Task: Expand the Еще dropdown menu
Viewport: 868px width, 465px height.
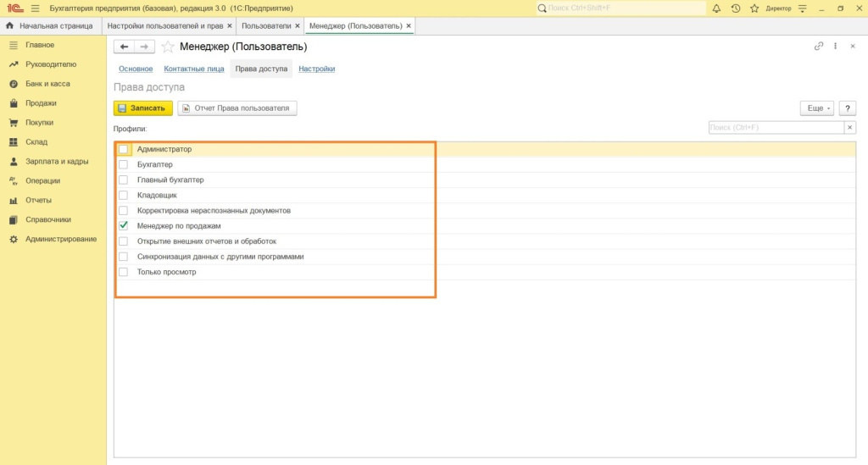Action: [x=816, y=108]
